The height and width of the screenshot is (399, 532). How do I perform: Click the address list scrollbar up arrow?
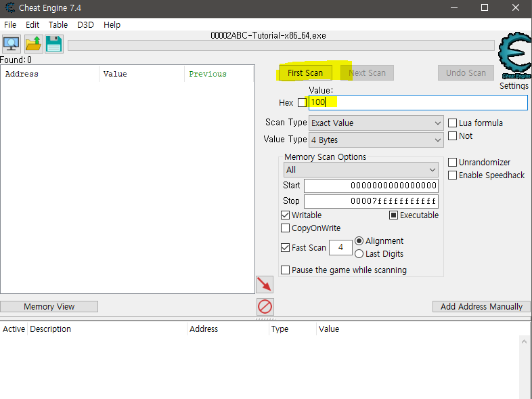[524, 341]
